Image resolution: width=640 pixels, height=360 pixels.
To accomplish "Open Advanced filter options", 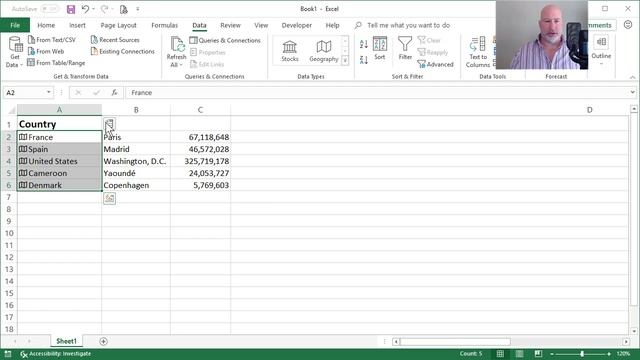I will pos(436,64).
